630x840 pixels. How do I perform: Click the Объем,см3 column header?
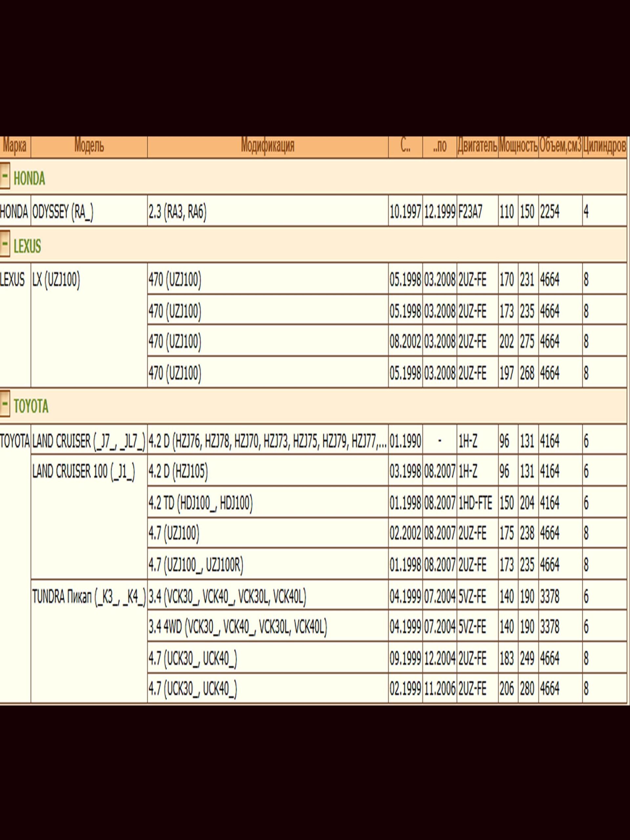[560, 146]
